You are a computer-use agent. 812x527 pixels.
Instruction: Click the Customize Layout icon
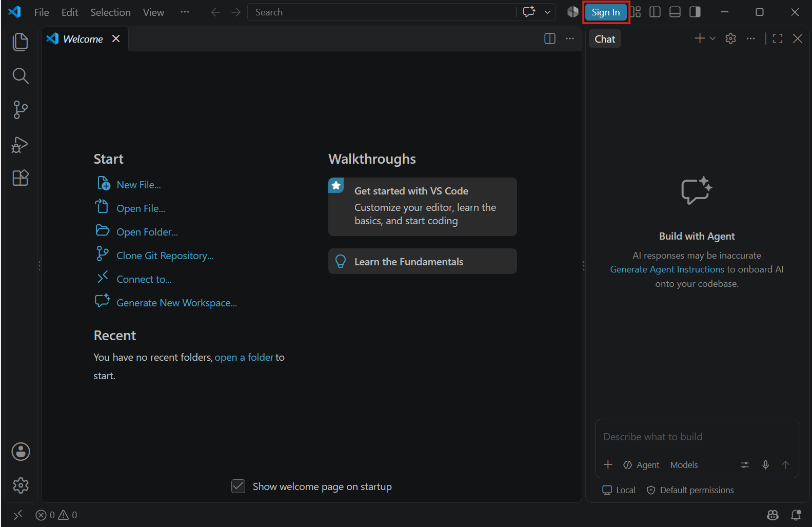coord(636,12)
